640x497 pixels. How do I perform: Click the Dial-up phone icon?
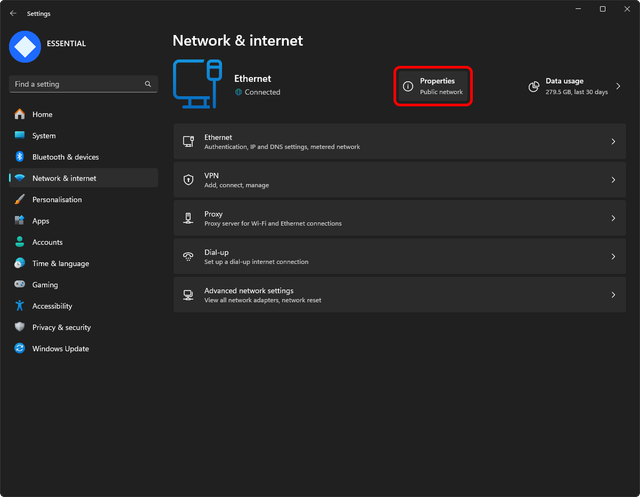(188, 256)
